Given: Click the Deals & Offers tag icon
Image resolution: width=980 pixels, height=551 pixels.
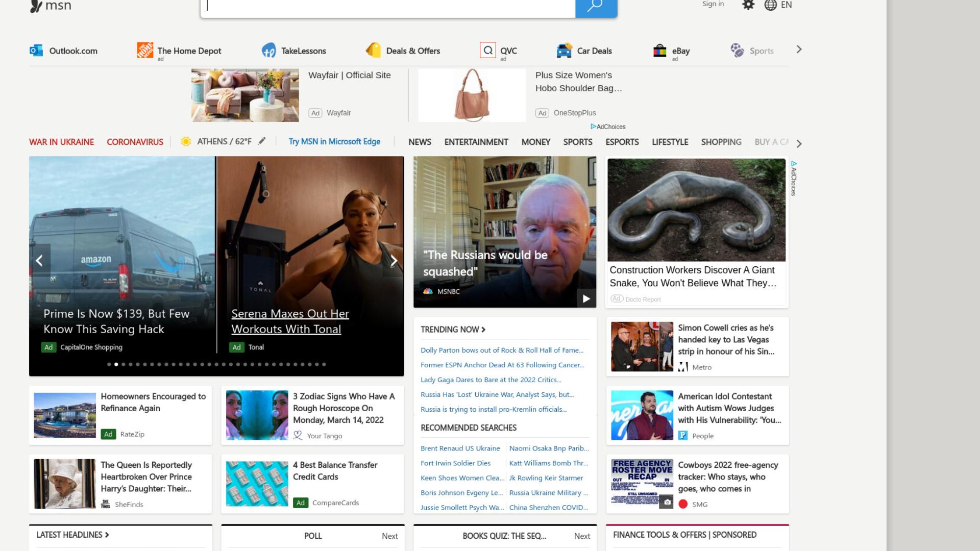Looking at the screenshot, I should click(373, 50).
